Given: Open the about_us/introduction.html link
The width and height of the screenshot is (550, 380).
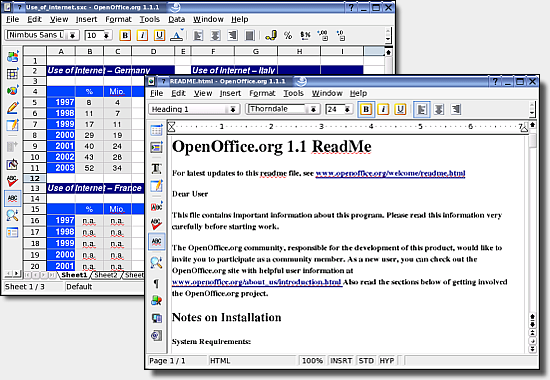Looking at the screenshot, I should click(256, 282).
